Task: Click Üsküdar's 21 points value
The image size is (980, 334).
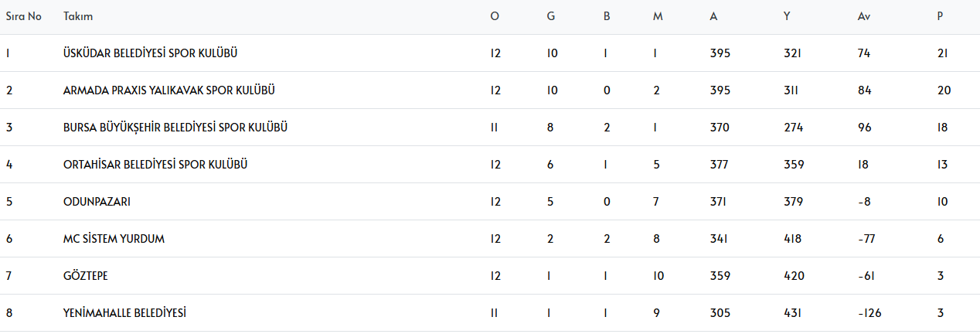Action: 942,53
